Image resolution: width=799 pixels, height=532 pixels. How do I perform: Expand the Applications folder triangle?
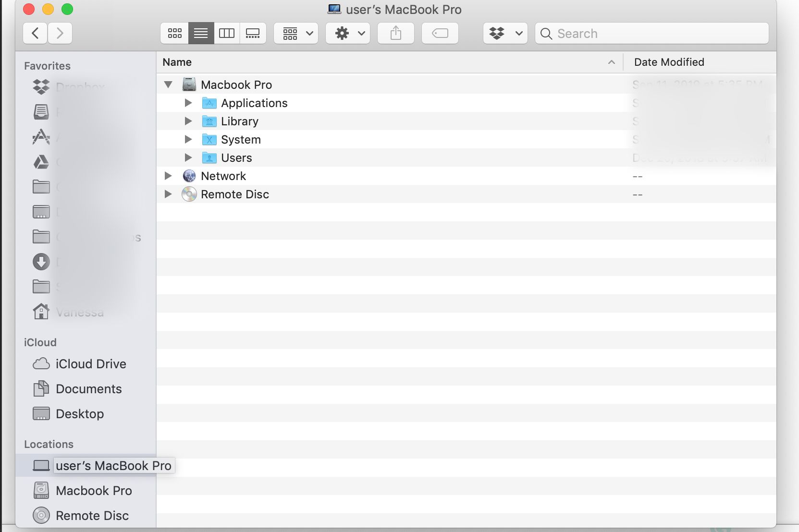(x=188, y=103)
